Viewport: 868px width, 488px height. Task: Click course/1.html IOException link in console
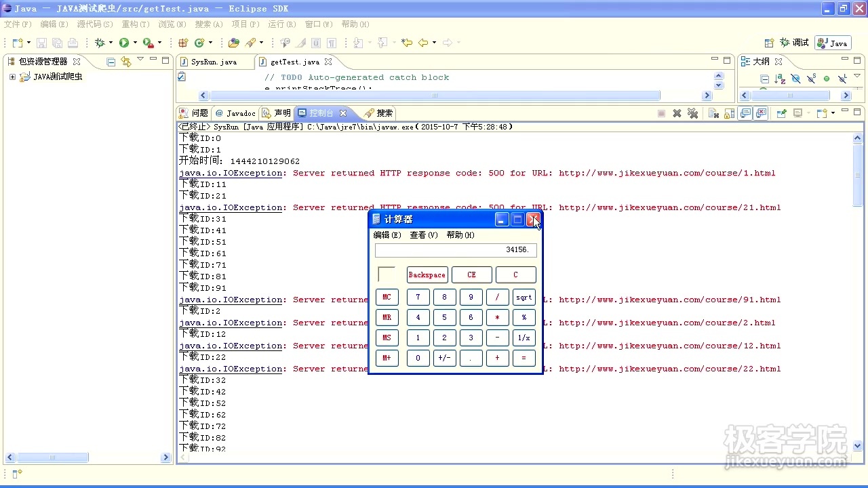coord(231,173)
